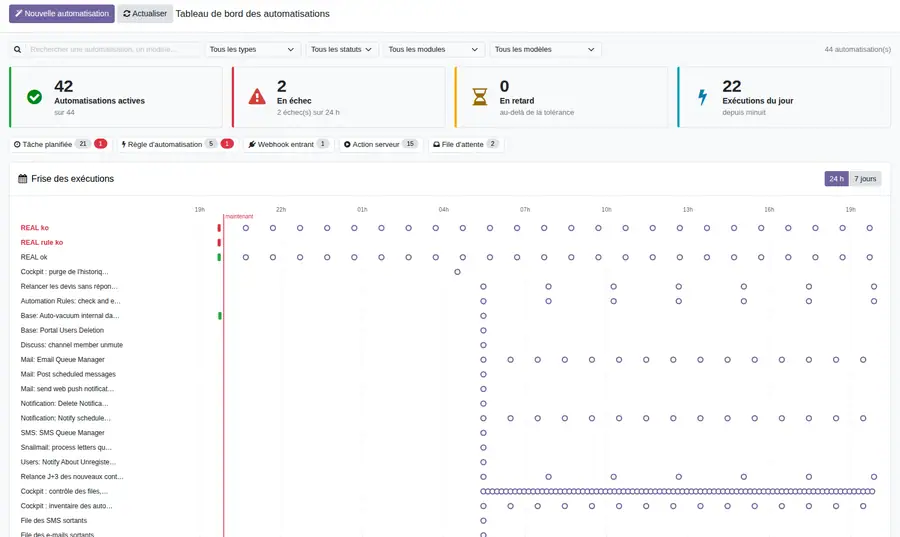
Task: Click the 44 automatisation(s) counter
Action: point(858,50)
